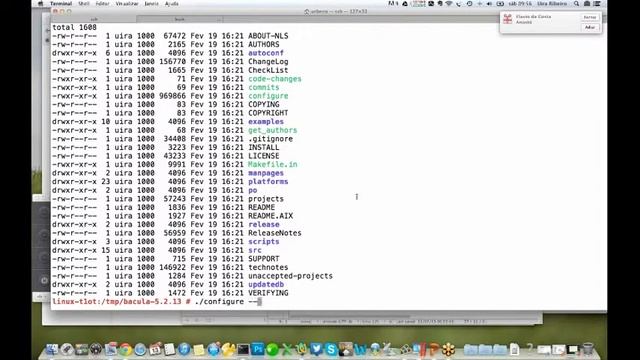640x360 pixels.
Task: Click the README.AIX file name
Action: (x=271, y=216)
